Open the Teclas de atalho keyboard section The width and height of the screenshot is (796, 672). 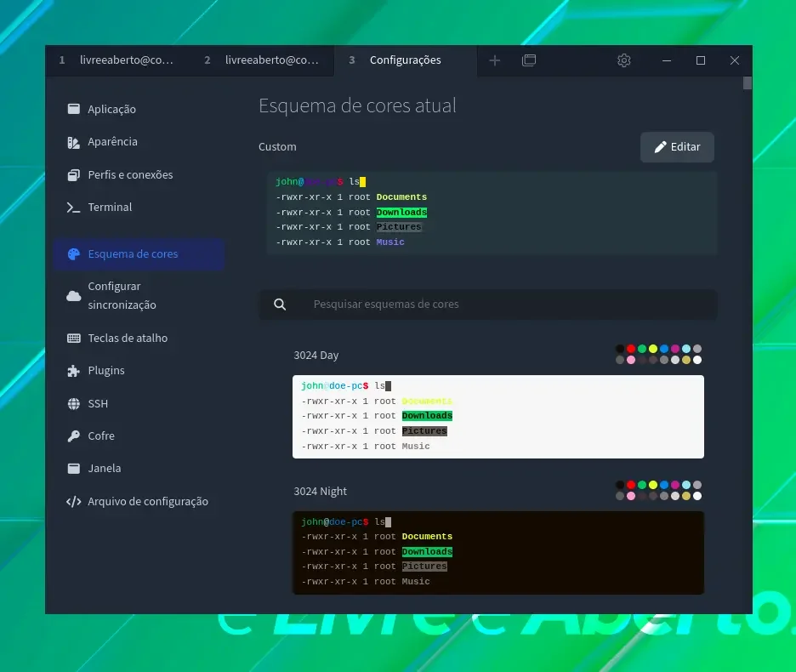coord(139,338)
